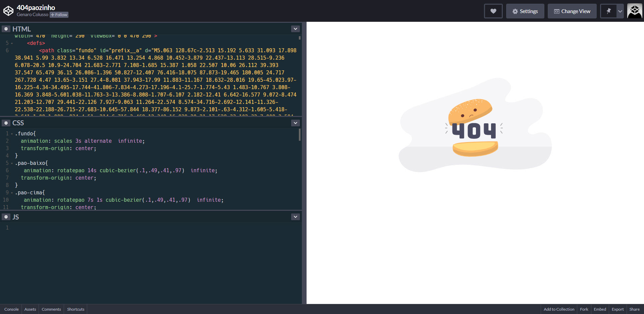Screen dimensions: 644x314
Task: Open the Console panel
Action: 11,309
